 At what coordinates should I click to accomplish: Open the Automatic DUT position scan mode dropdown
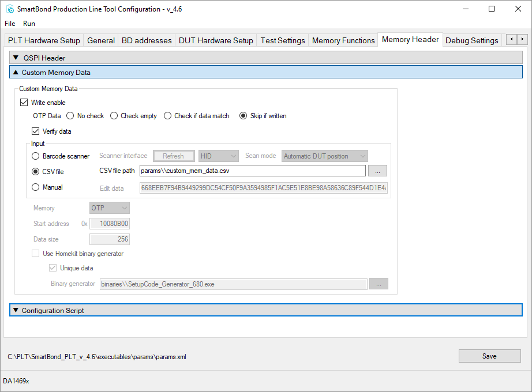coord(325,156)
